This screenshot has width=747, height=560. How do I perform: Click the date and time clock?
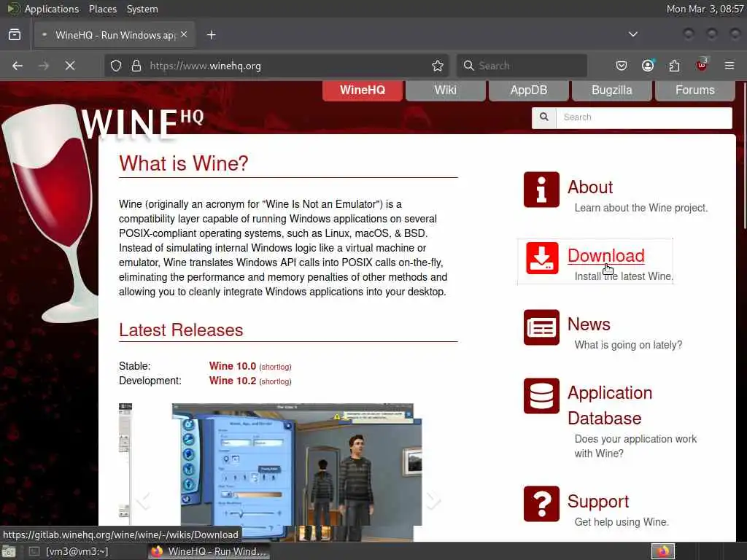[705, 9]
